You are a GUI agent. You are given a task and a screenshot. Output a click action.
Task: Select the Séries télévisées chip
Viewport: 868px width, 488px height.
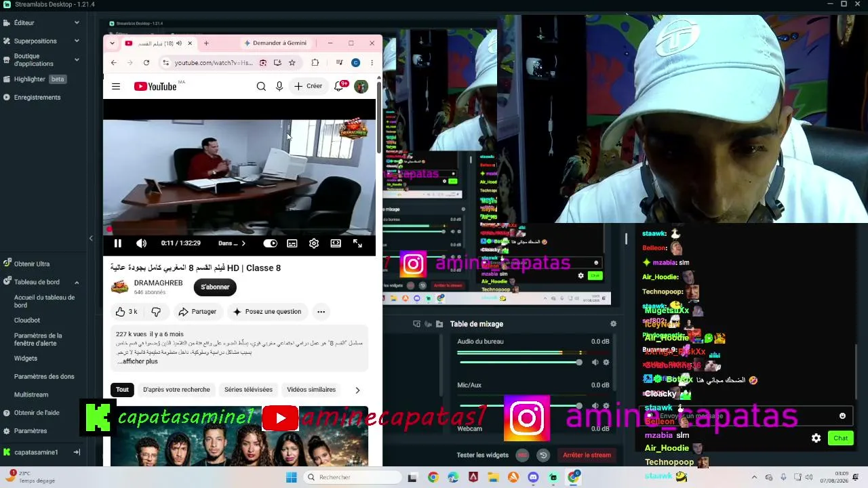248,390
